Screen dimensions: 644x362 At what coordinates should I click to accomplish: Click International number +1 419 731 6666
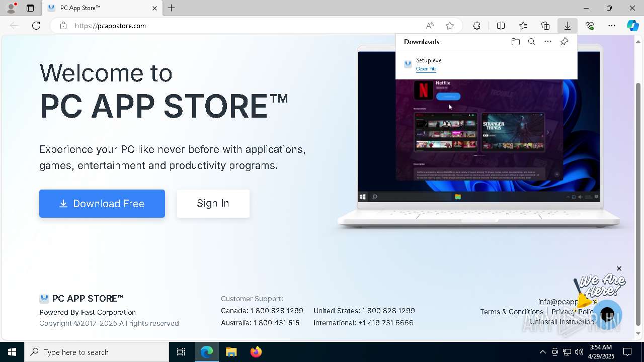(x=386, y=323)
